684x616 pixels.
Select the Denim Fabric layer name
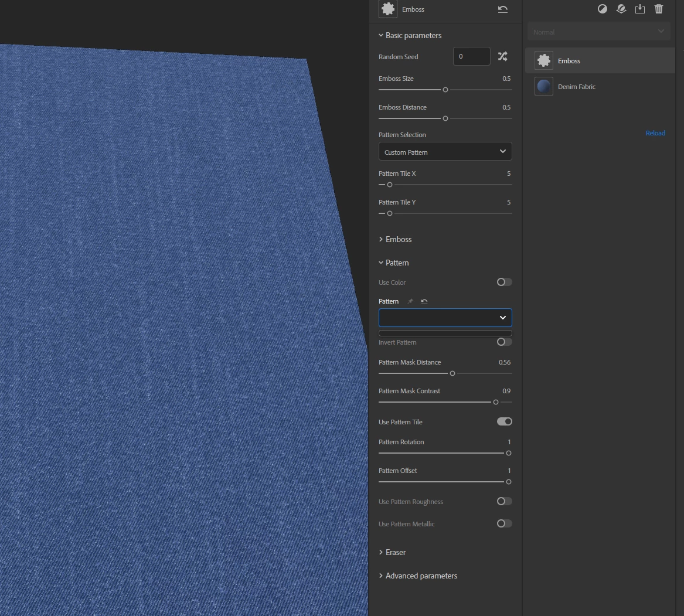point(576,87)
